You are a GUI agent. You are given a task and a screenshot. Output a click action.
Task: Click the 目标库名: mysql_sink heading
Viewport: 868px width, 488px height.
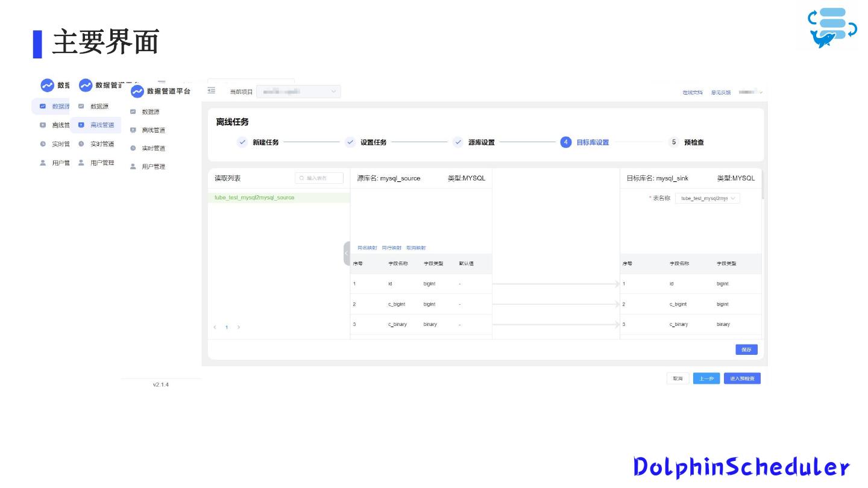[x=658, y=178]
